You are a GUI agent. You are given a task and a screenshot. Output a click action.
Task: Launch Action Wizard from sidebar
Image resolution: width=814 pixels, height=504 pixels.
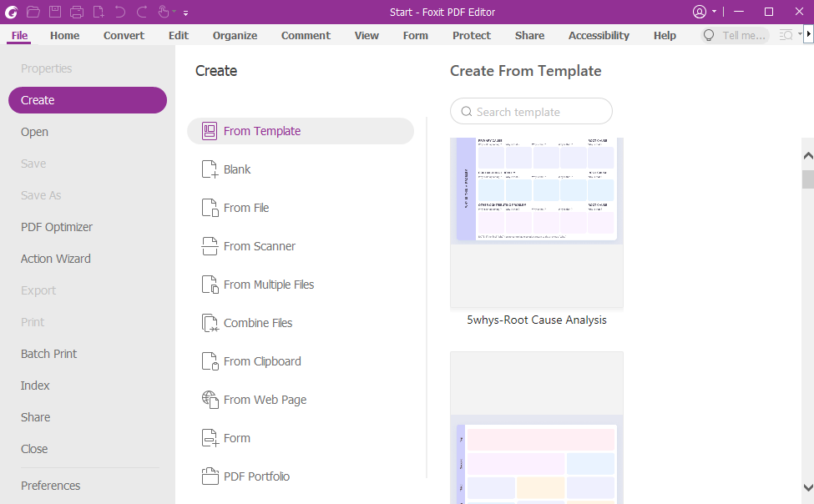56,259
